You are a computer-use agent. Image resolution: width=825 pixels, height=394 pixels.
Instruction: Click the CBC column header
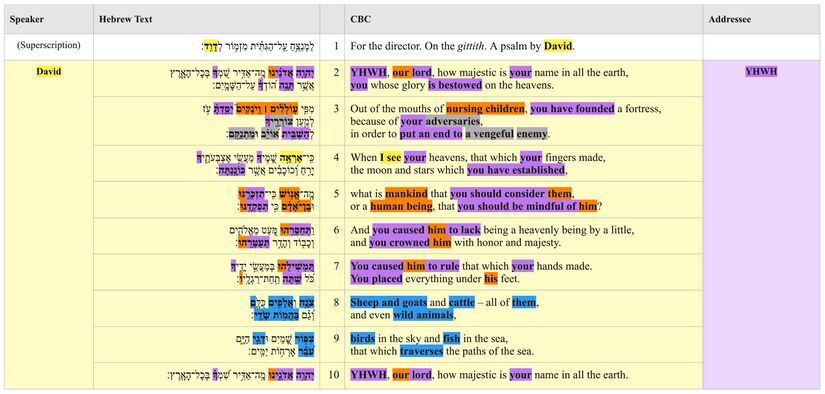(x=524, y=19)
